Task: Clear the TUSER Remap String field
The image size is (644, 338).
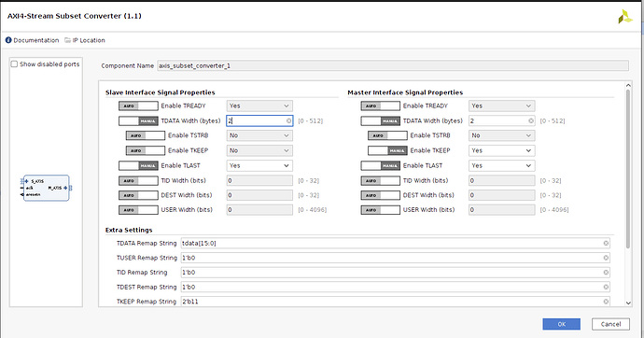Action: 606,258
